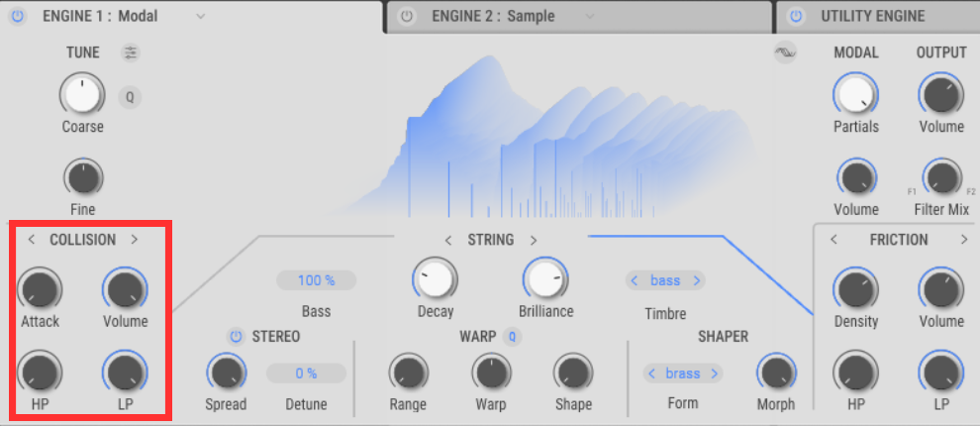This screenshot has width=980, height=426.
Task: Click the Warp Range knob
Action: click(408, 373)
